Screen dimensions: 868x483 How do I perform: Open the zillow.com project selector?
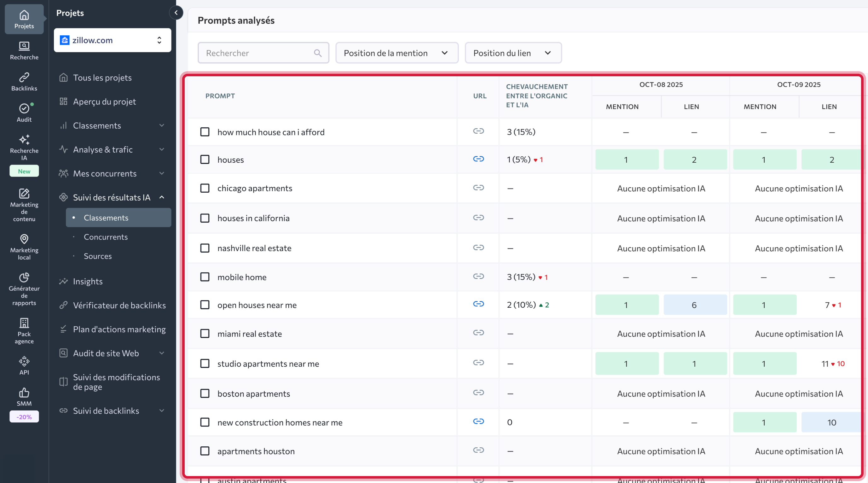click(112, 40)
